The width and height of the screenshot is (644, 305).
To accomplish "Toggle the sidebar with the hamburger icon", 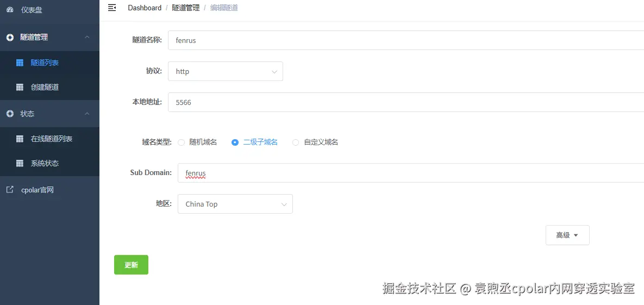I will click(x=112, y=8).
